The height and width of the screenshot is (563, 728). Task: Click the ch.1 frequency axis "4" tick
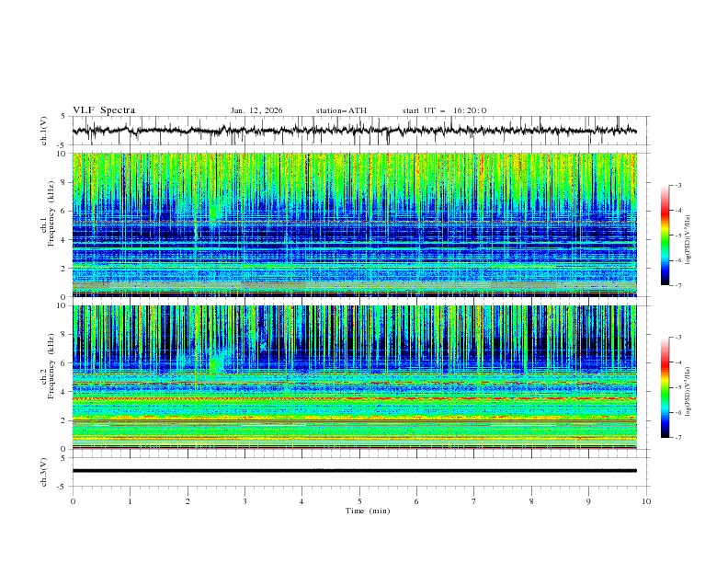[x=64, y=240]
